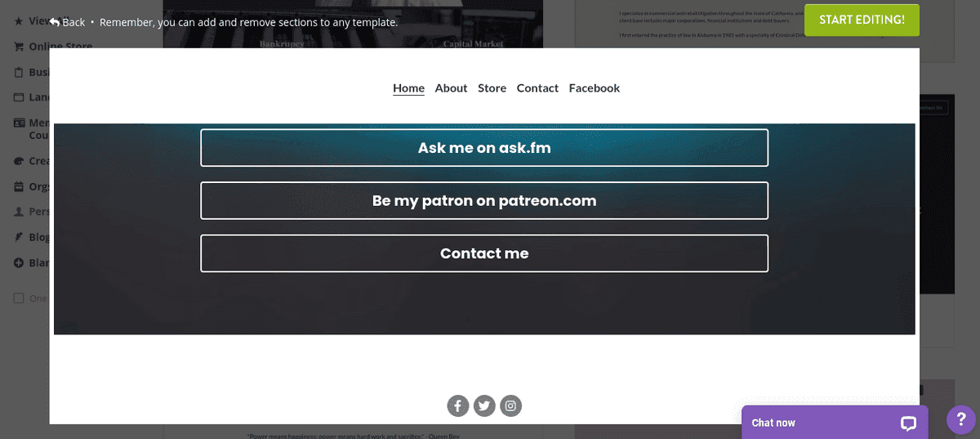Click the chat bubble icon in Chat now
Viewport: 980px width, 439px height.
coord(908,423)
